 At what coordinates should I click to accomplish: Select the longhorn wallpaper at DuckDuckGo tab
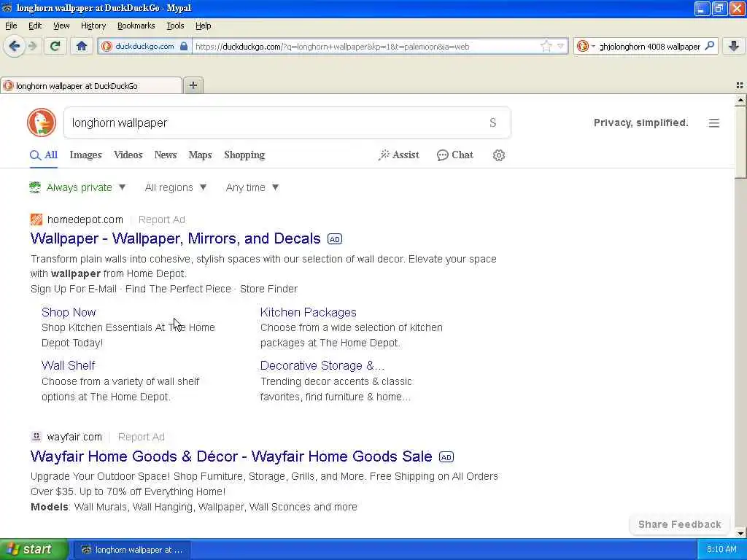(91, 86)
